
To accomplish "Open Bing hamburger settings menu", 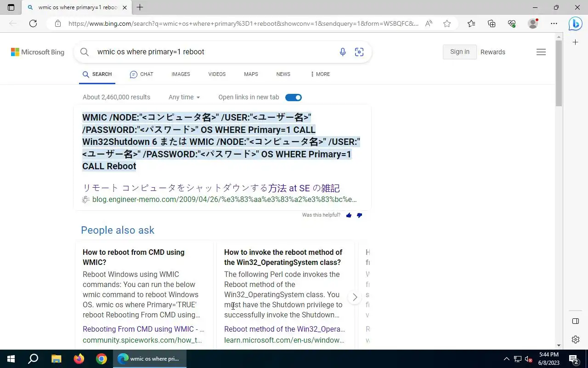I will pyautogui.click(x=541, y=52).
